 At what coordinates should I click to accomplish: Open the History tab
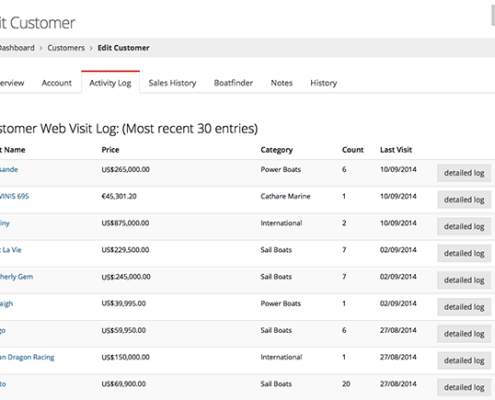(x=324, y=83)
